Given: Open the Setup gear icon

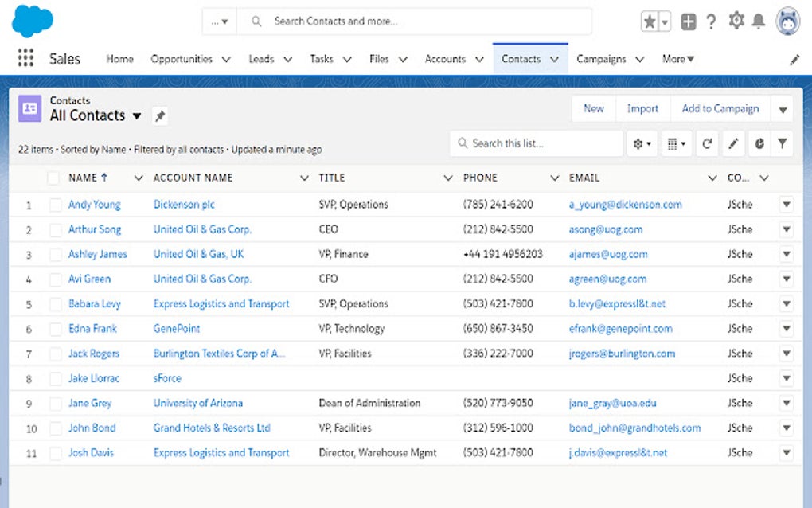Looking at the screenshot, I should [736, 21].
